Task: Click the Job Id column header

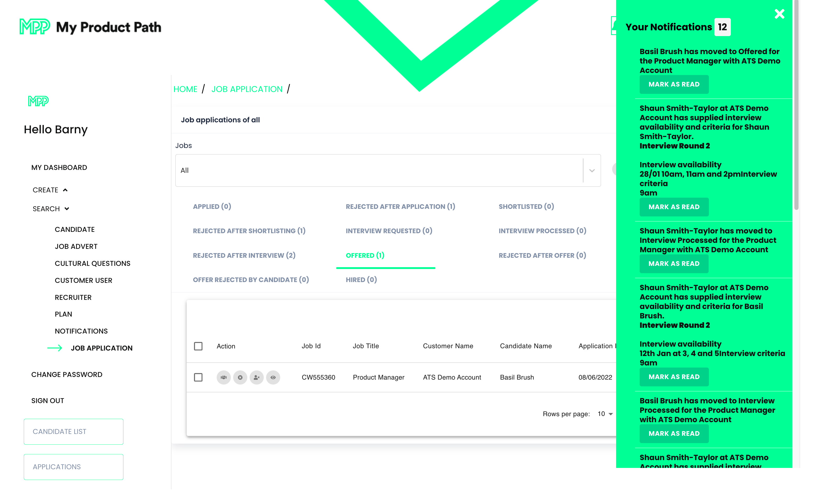Action: coord(311,346)
